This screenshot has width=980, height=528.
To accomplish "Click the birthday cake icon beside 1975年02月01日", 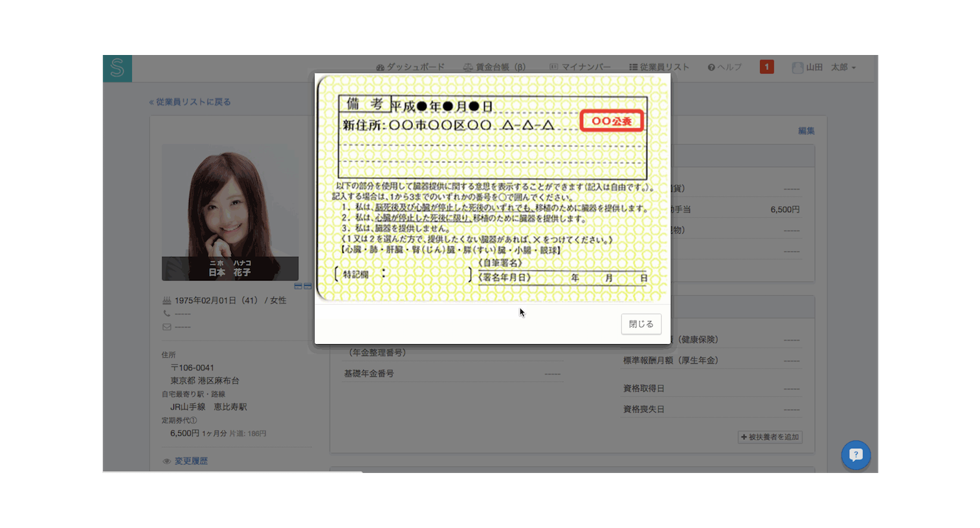I will pyautogui.click(x=167, y=300).
